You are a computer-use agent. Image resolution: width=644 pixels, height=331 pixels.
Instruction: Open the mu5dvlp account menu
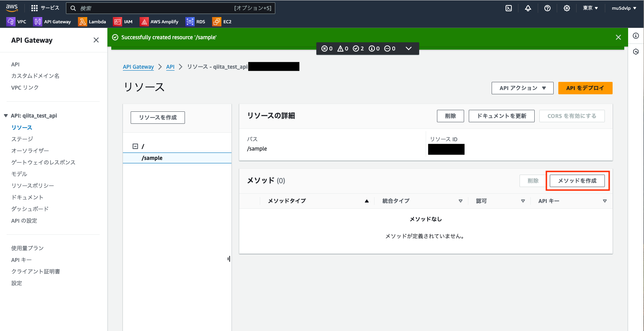[624, 8]
